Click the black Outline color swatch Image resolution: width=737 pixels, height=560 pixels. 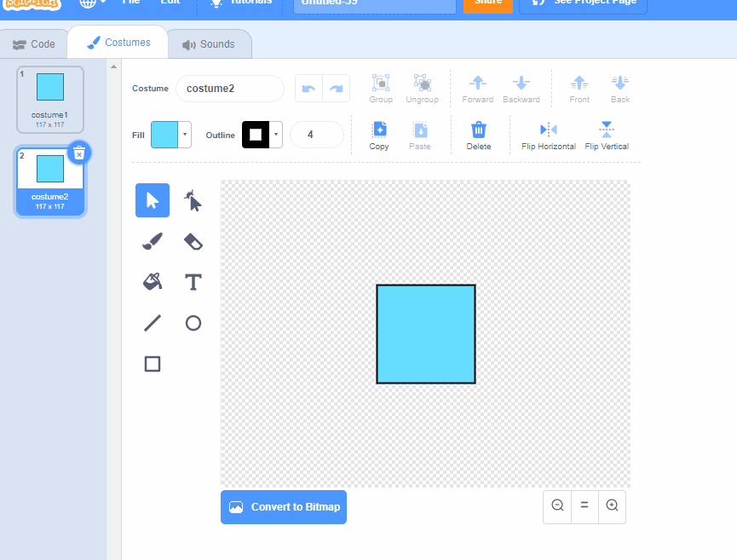256,135
